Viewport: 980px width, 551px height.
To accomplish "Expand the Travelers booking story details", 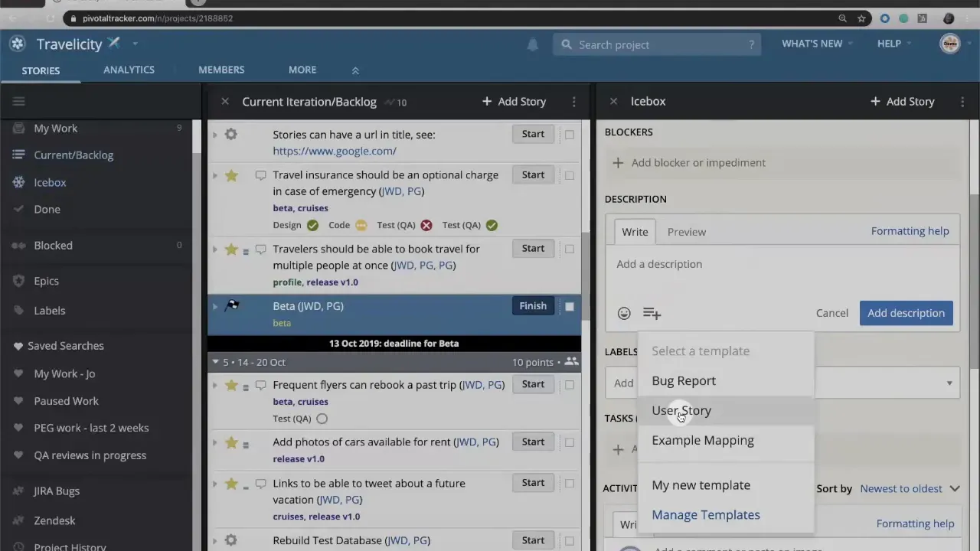I will point(214,249).
